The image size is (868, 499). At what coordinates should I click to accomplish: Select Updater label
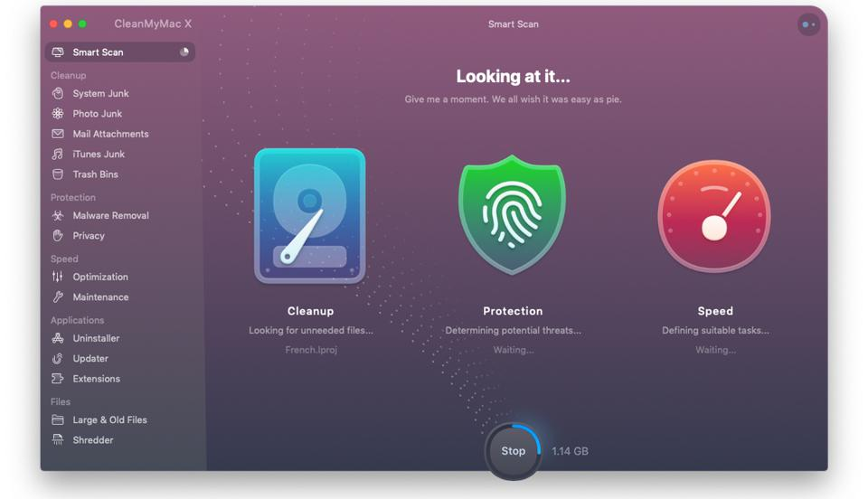pos(90,359)
